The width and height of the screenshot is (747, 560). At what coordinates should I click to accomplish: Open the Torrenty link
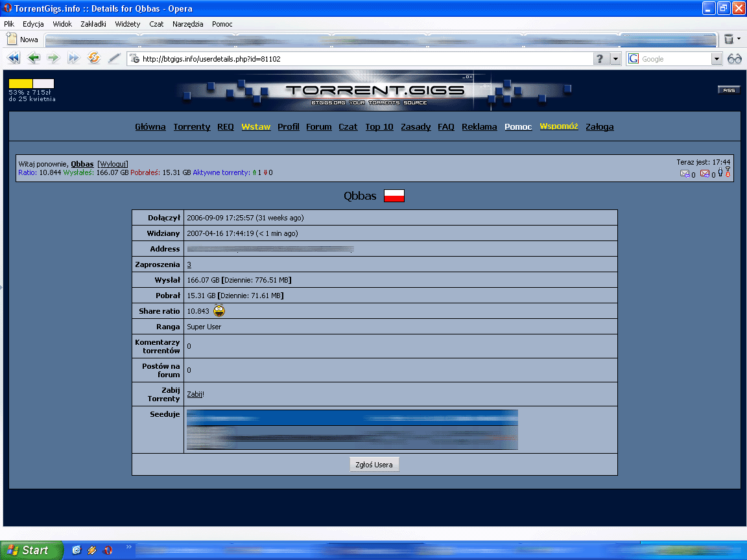point(191,126)
